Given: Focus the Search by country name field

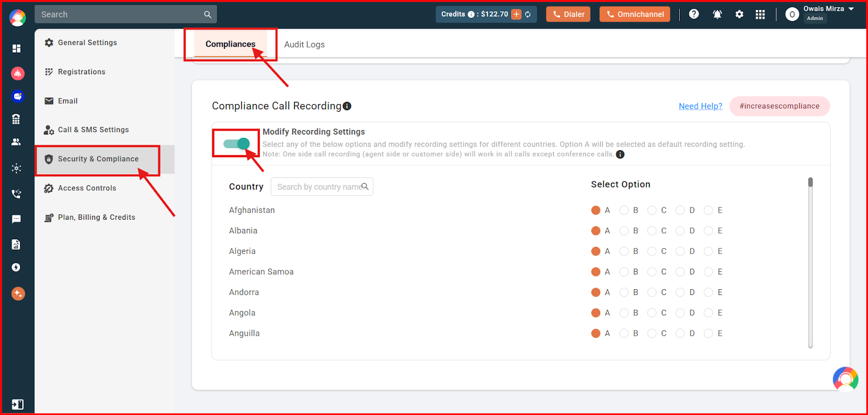Looking at the screenshot, I should click(x=322, y=187).
